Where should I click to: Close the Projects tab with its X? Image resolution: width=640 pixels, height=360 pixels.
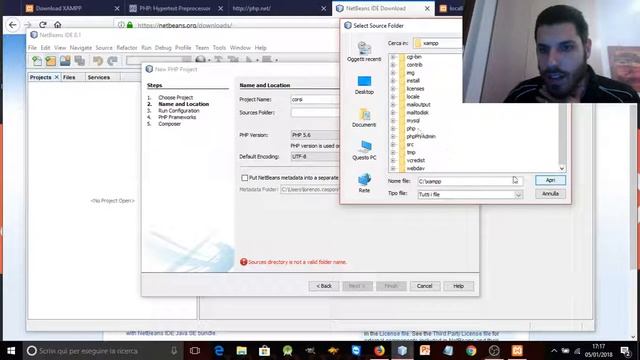click(x=56, y=77)
